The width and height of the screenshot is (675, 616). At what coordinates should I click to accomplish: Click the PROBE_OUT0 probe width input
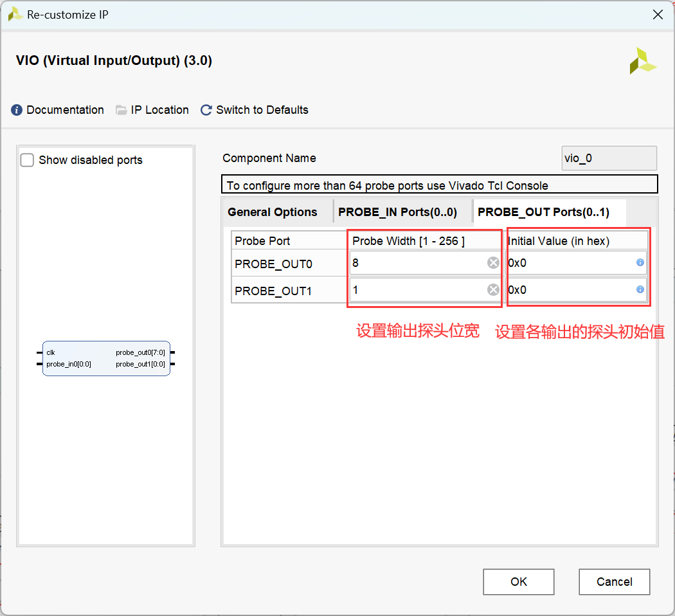coord(418,262)
